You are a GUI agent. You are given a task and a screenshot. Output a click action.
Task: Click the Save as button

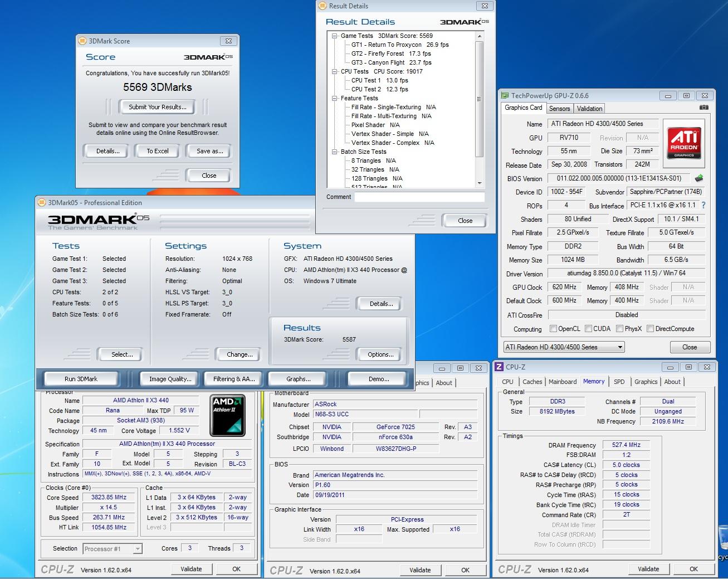209,151
